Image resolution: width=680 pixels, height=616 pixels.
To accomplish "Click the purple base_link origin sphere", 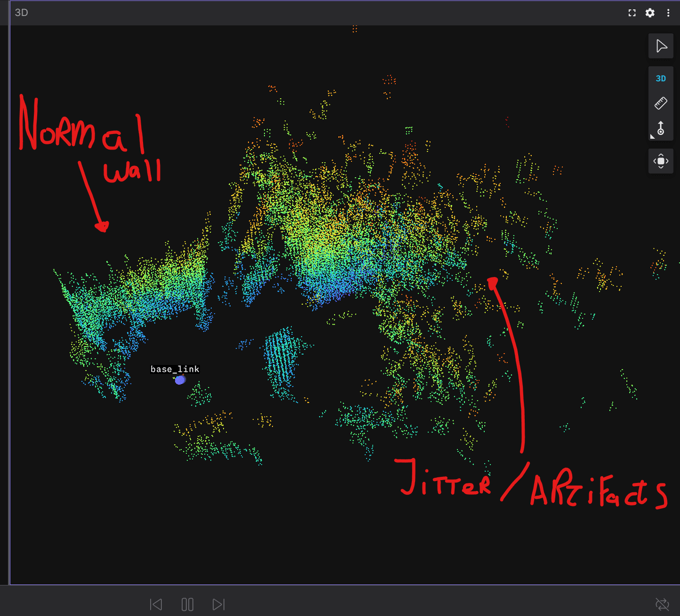I will tap(179, 380).
